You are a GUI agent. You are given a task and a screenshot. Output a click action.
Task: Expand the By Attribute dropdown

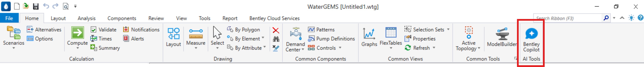point(265,47)
